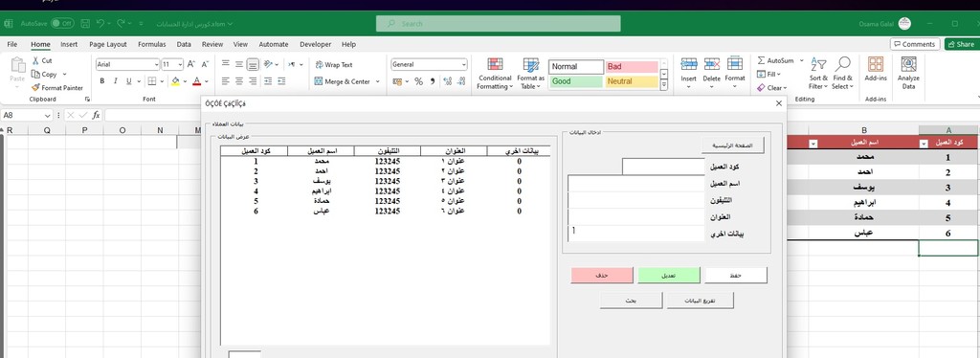Open the Clear dropdown
Viewport: 980px width, 358px height.
[x=772, y=88]
